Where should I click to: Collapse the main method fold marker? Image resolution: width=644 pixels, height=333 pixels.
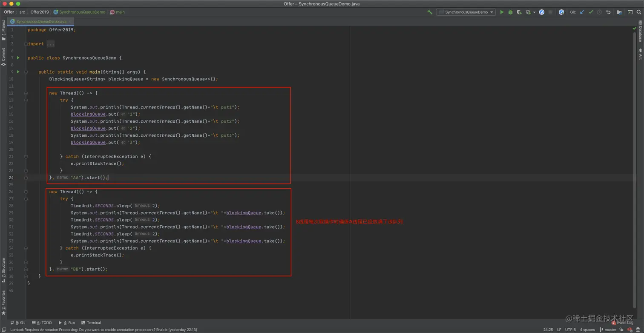(x=26, y=72)
